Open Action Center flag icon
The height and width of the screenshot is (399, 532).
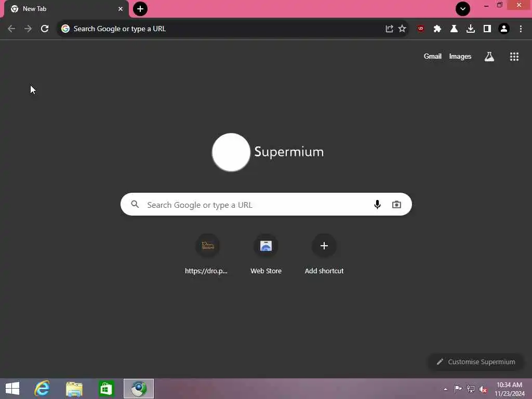coord(458,389)
